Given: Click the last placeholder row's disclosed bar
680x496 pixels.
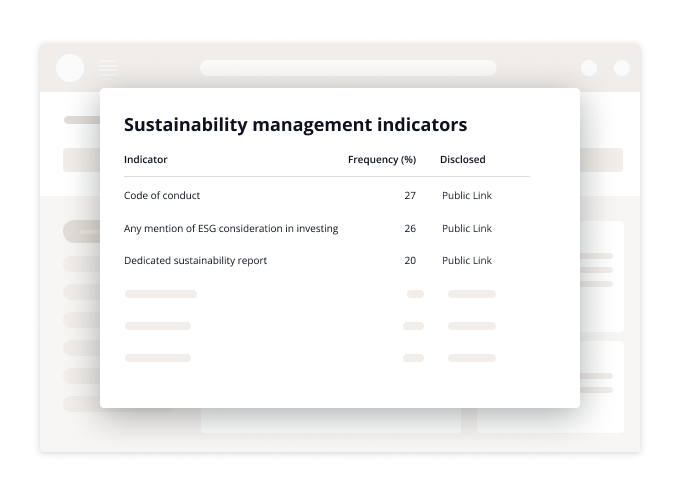Looking at the screenshot, I should (x=472, y=358).
